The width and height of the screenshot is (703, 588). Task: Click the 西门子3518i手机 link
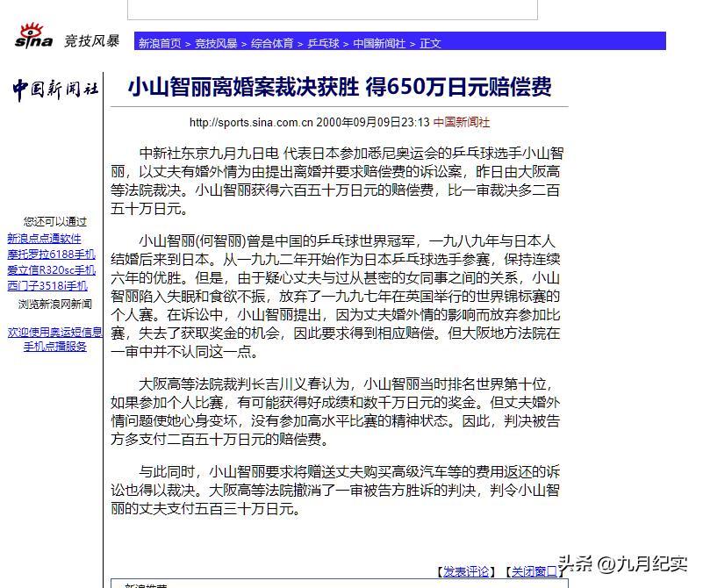[47, 286]
